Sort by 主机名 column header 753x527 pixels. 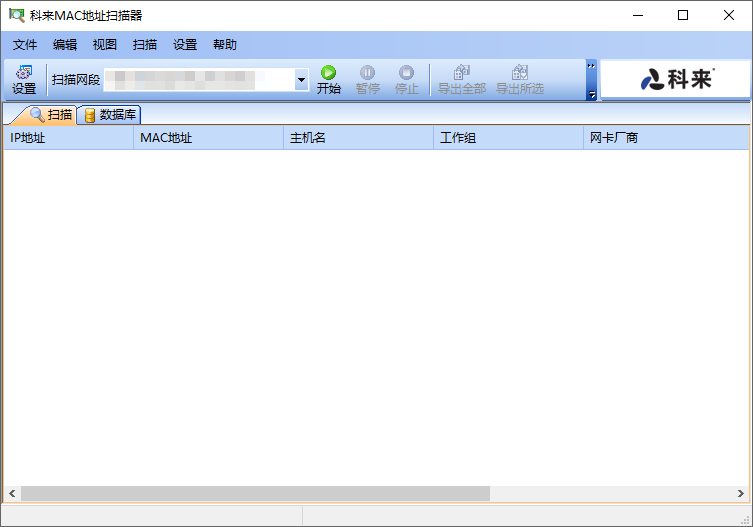[358, 138]
